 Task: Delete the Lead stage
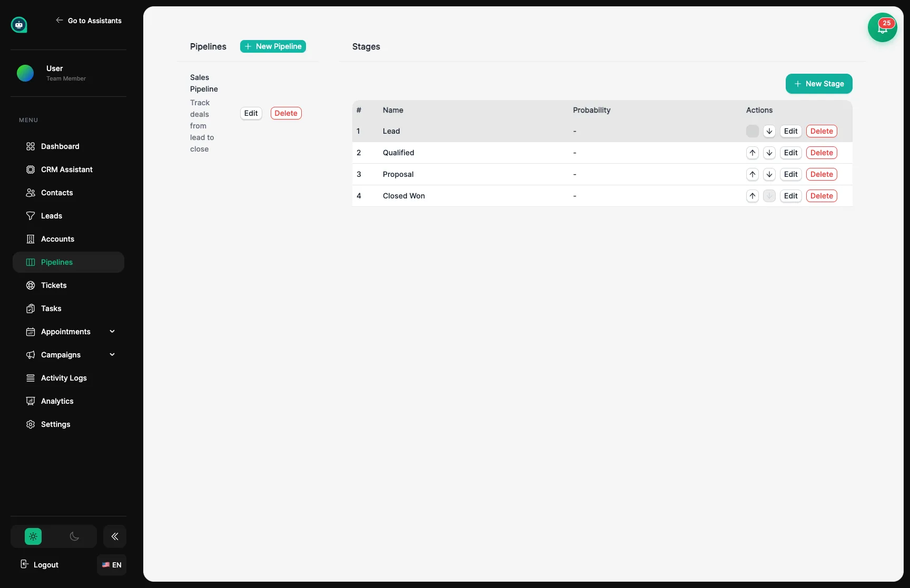pyautogui.click(x=822, y=131)
